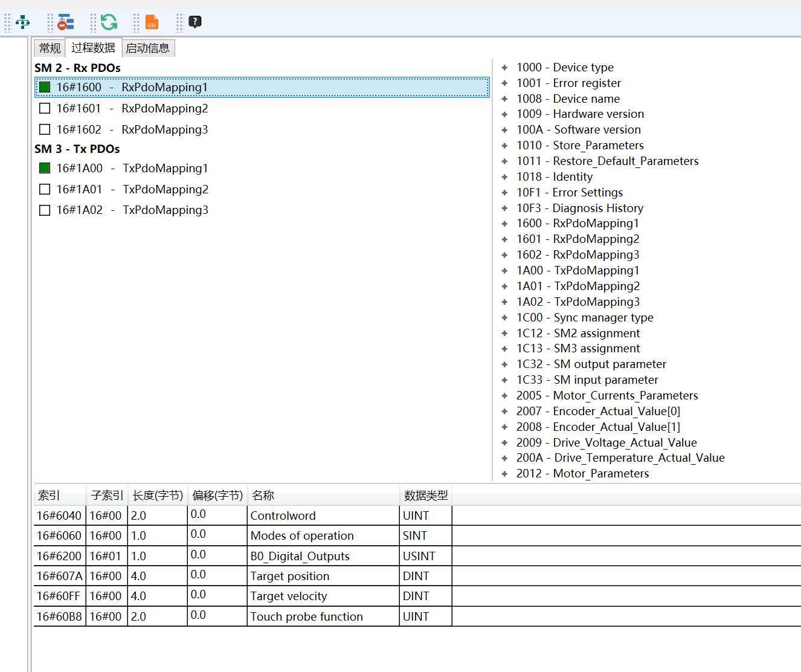Expand the 1001 - Error register node
The height and width of the screenshot is (672, 801).
[504, 83]
